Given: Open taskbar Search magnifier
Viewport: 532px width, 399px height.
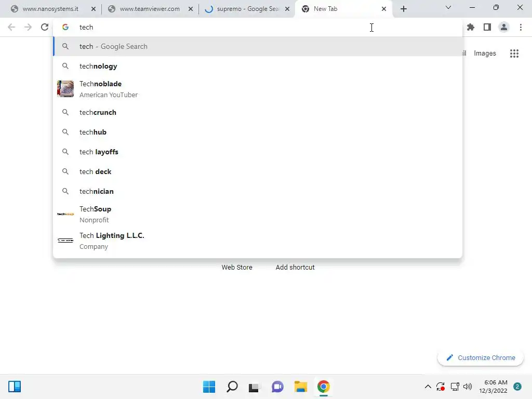Looking at the screenshot, I should (232, 387).
